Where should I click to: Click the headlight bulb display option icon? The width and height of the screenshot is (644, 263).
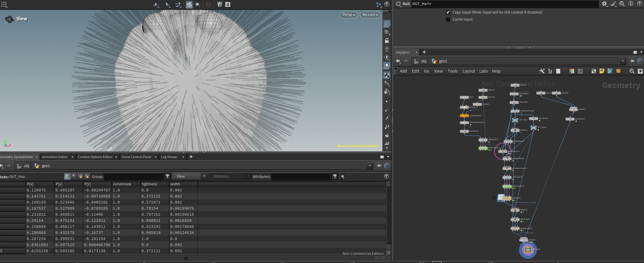pyautogui.click(x=387, y=65)
